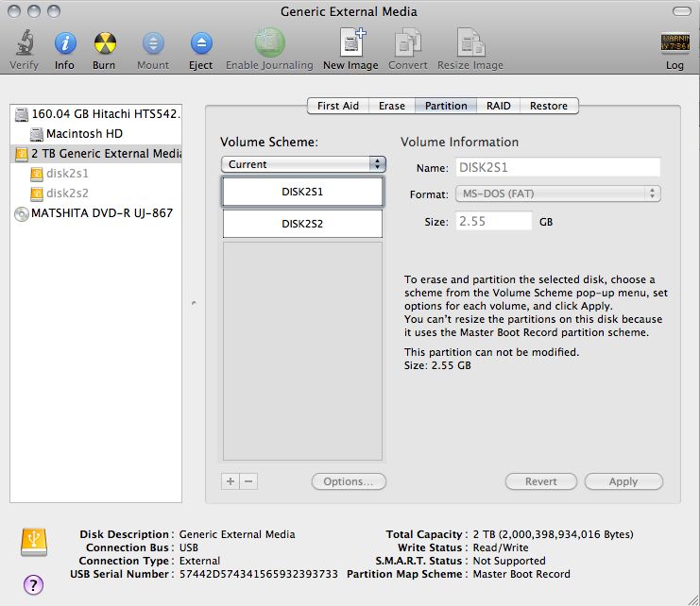Click the 'Not Supported' S.M.A.R.T. status

coord(509,561)
